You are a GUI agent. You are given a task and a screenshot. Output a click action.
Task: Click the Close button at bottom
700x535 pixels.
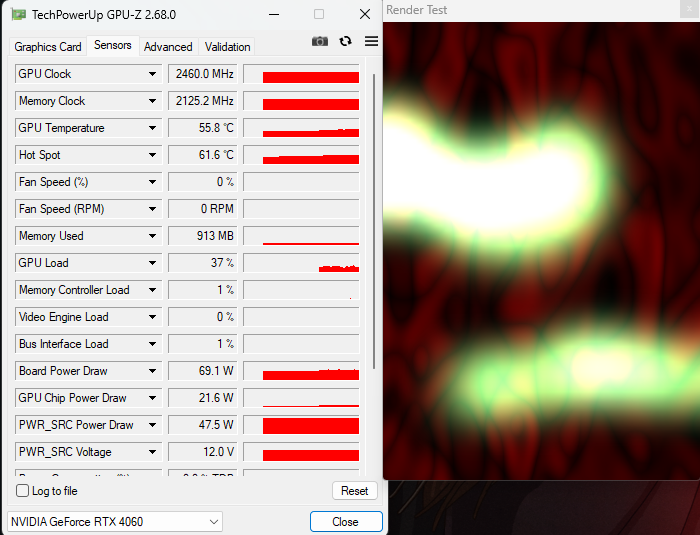click(345, 522)
